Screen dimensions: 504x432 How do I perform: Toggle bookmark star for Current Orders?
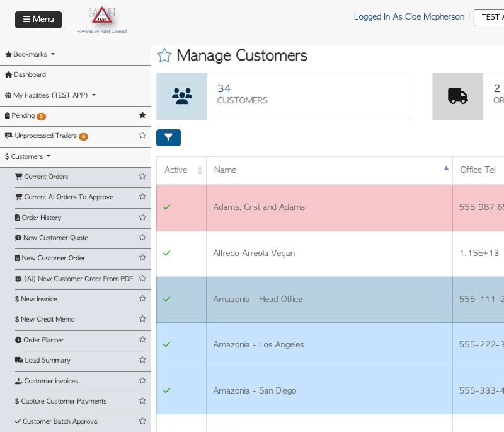tap(142, 177)
